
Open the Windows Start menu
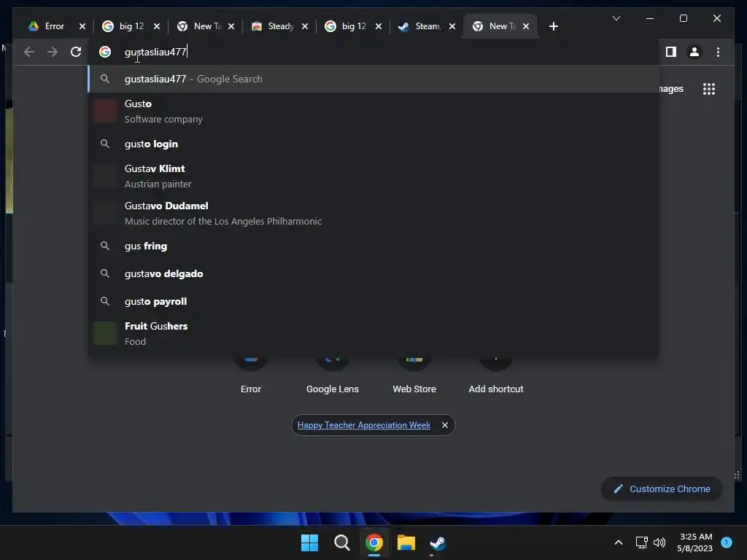pos(309,542)
